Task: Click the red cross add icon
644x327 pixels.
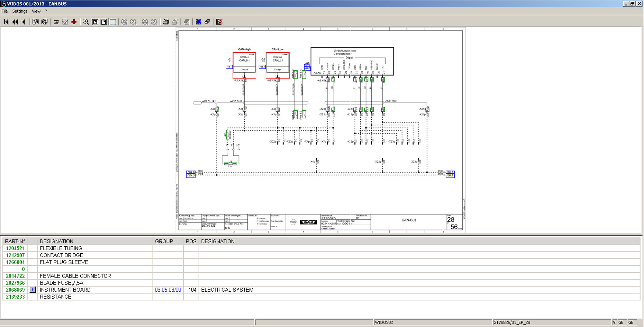Action: (74, 22)
